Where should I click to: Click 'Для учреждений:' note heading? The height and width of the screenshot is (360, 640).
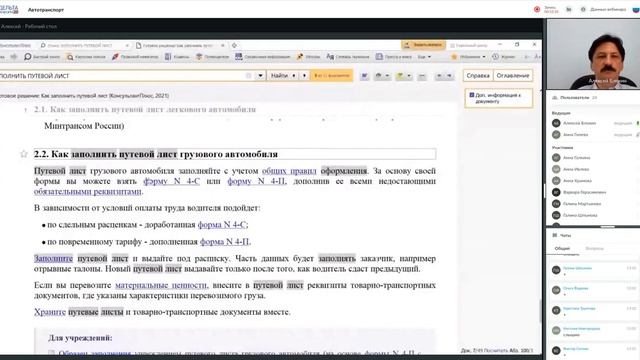pyautogui.click(x=80, y=338)
